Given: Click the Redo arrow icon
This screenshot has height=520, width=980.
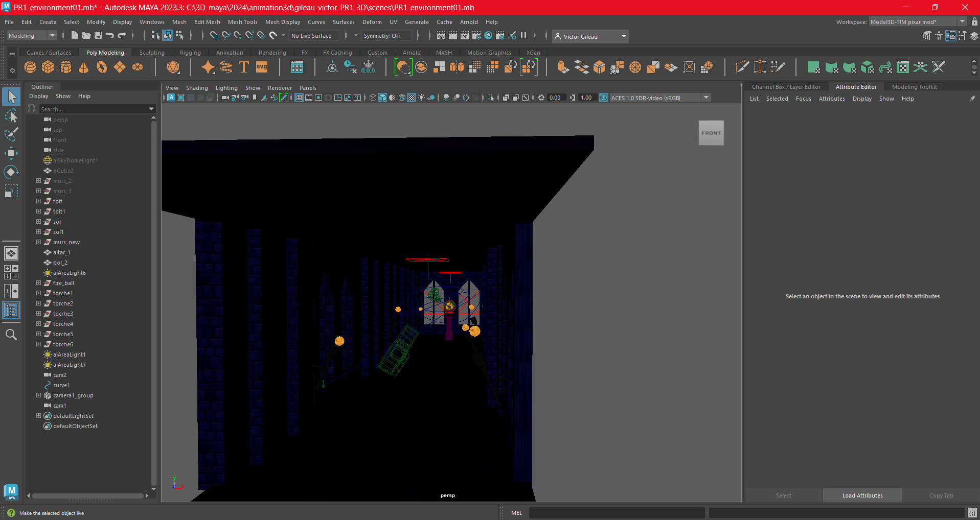Looking at the screenshot, I should (122, 35).
